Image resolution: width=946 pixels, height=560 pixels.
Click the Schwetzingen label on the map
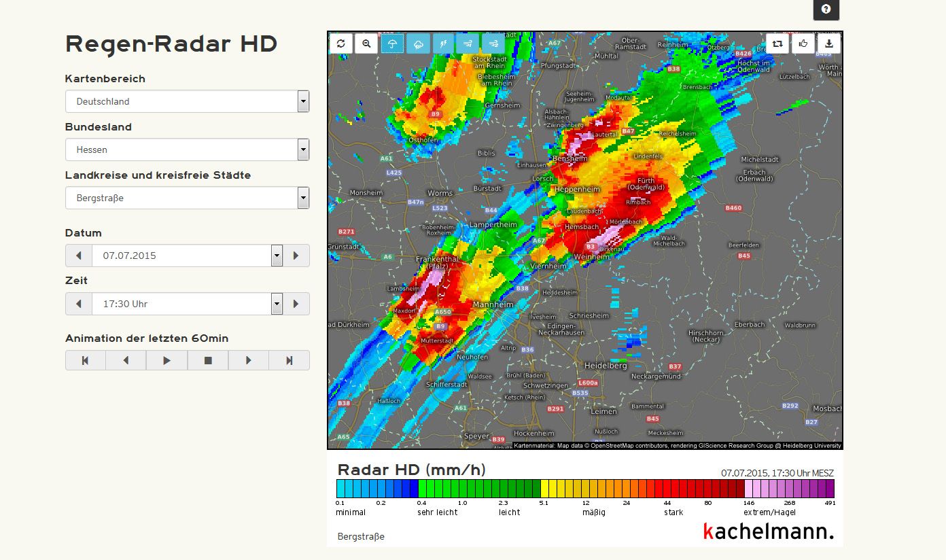coord(546,385)
